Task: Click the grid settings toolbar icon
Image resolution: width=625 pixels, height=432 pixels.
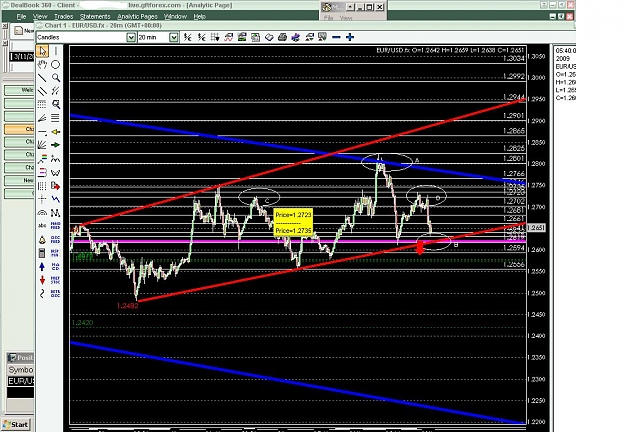Action: coord(215,37)
